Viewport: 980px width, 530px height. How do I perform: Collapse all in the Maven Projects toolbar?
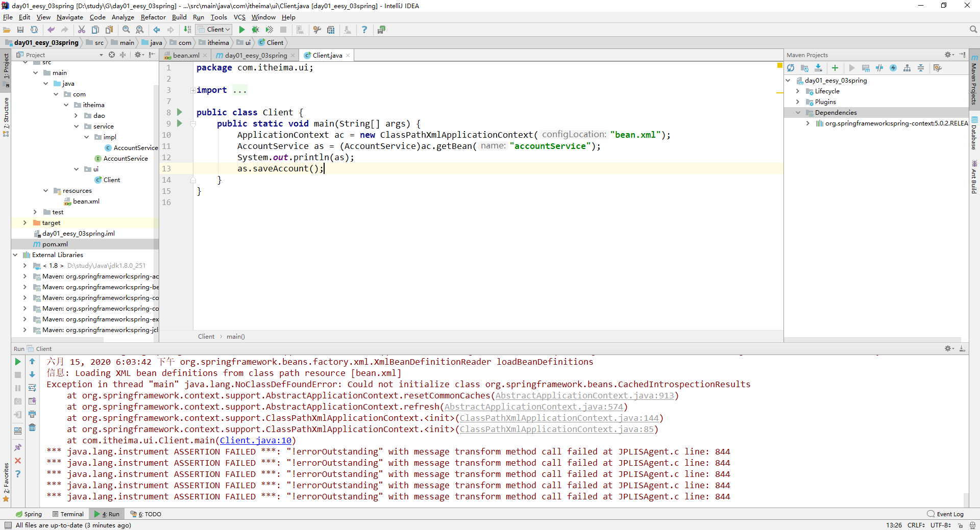coord(921,68)
